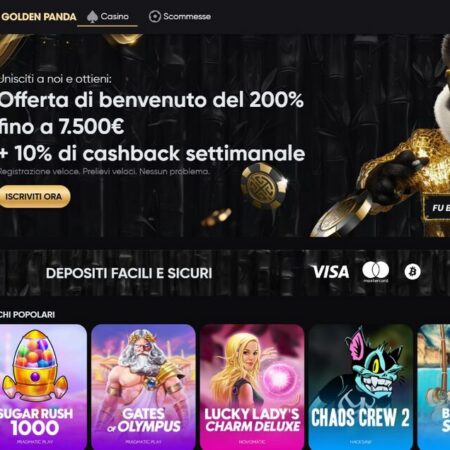450x450 pixels.
Task: Switch to the Scommesse tab
Action: click(x=180, y=17)
